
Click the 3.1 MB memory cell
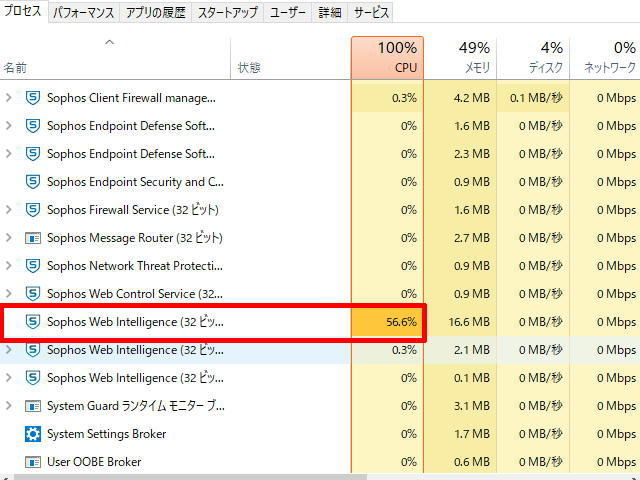[x=460, y=406]
